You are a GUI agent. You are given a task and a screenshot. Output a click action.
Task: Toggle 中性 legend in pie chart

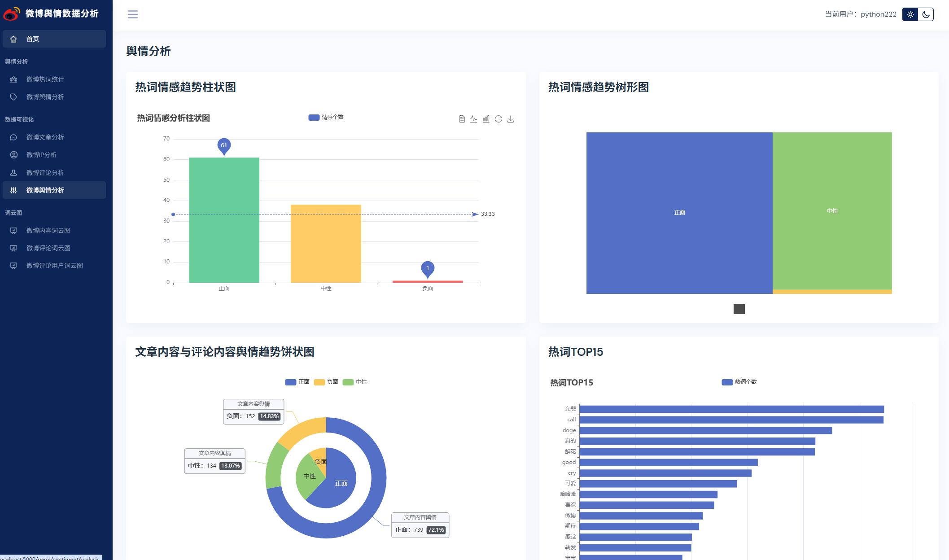click(x=354, y=382)
